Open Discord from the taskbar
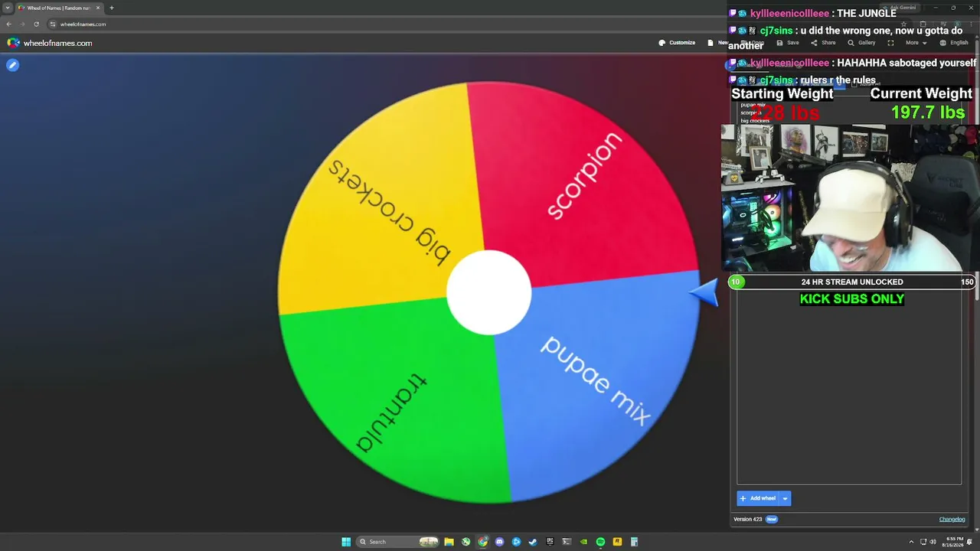 (499, 542)
